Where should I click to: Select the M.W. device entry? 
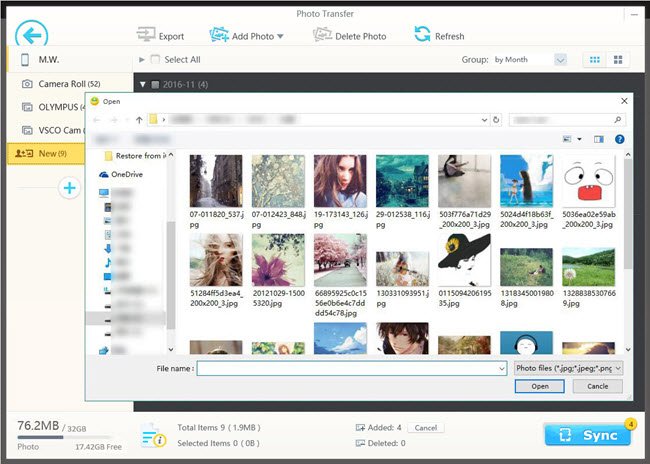click(x=70, y=60)
